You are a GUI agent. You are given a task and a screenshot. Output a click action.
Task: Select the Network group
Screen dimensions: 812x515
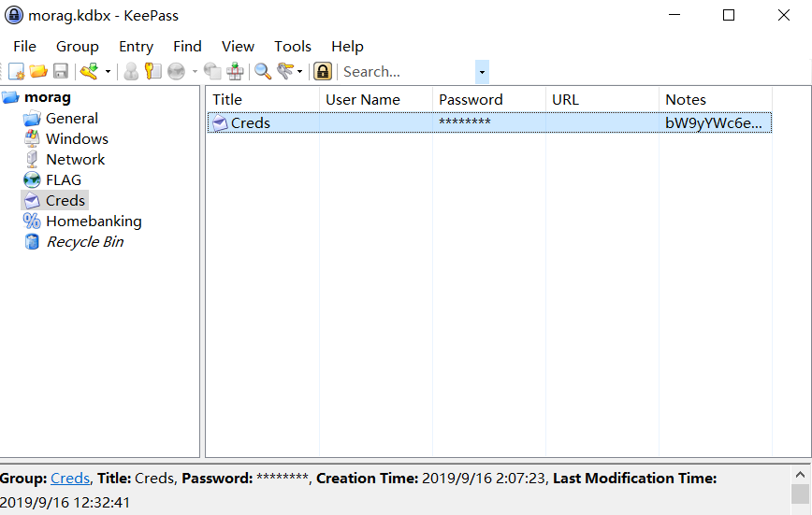tap(76, 160)
